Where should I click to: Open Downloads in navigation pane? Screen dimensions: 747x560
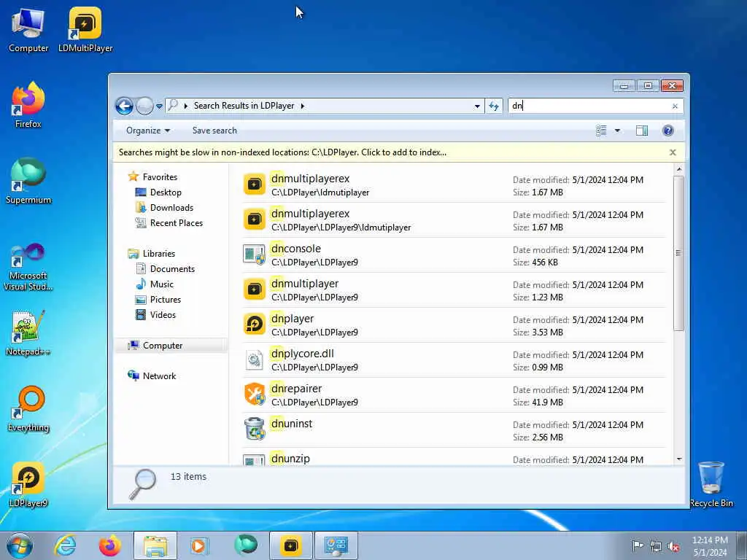pos(171,208)
